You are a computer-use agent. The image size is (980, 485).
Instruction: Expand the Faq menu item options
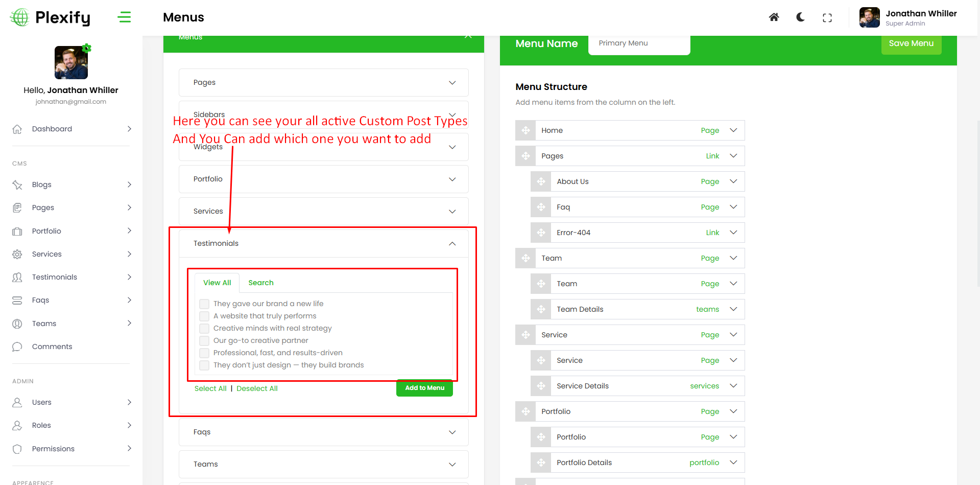[x=733, y=207]
